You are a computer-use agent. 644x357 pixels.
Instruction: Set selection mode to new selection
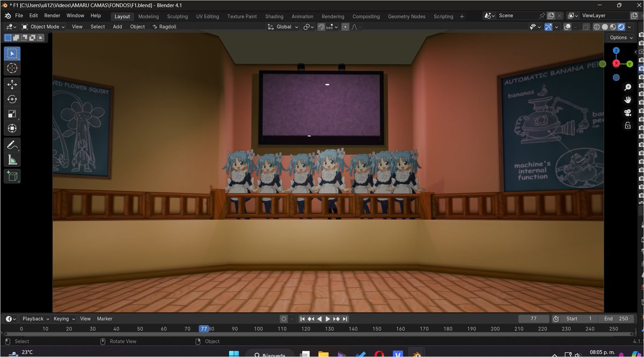8,38
